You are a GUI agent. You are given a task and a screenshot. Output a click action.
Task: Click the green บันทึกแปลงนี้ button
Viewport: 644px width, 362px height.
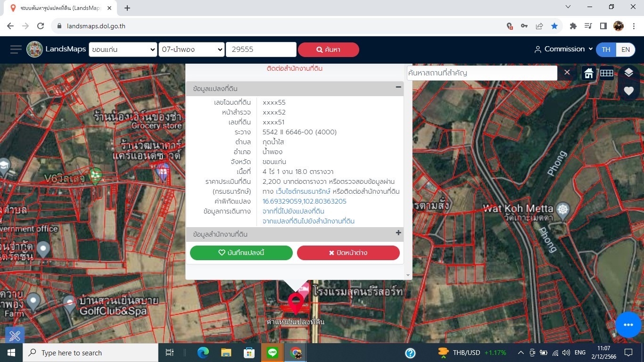[x=241, y=253]
